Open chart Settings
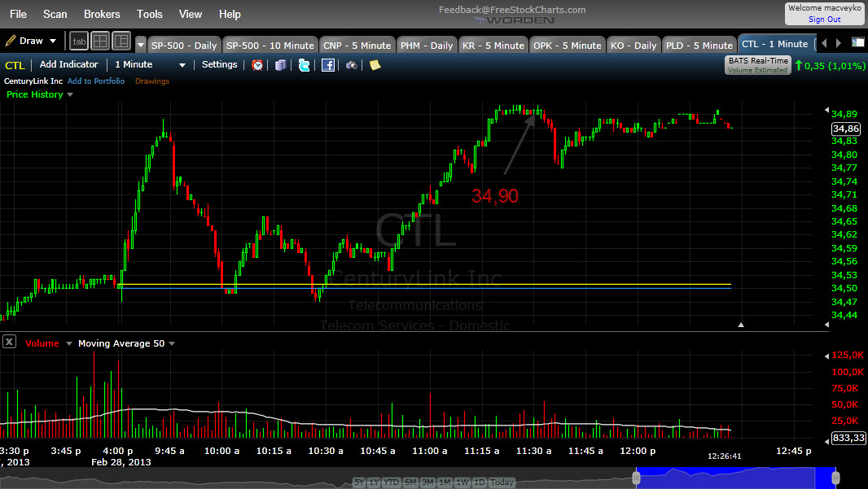Viewport: 868px width, 489px height. pos(219,65)
